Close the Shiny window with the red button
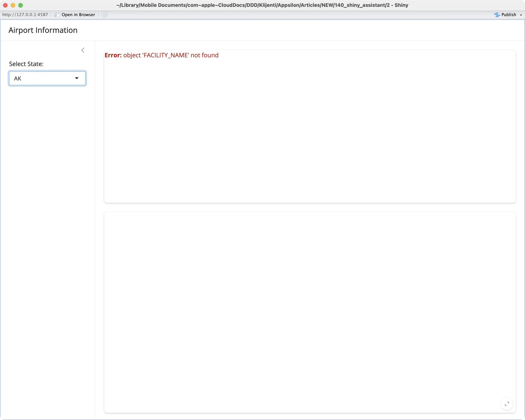Viewport: 525px width, 420px height. click(x=5, y=5)
